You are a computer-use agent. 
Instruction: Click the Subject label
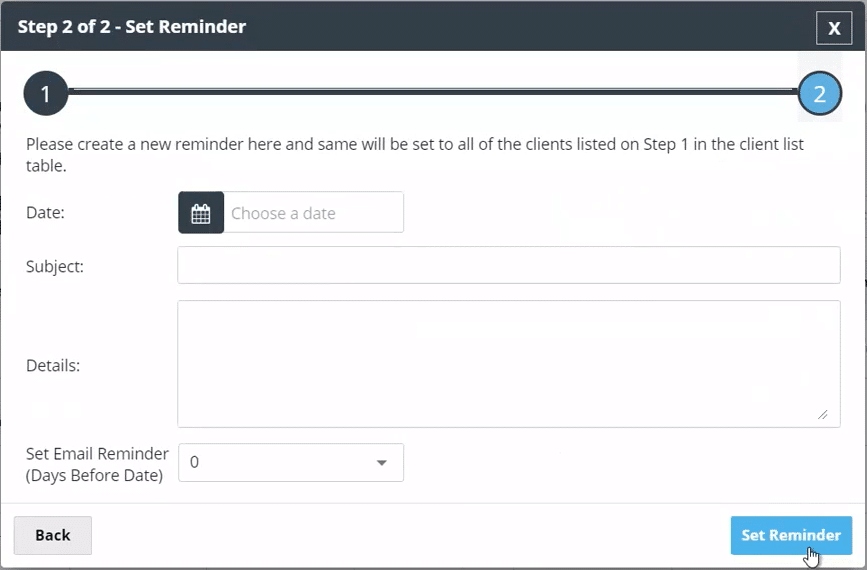point(55,267)
